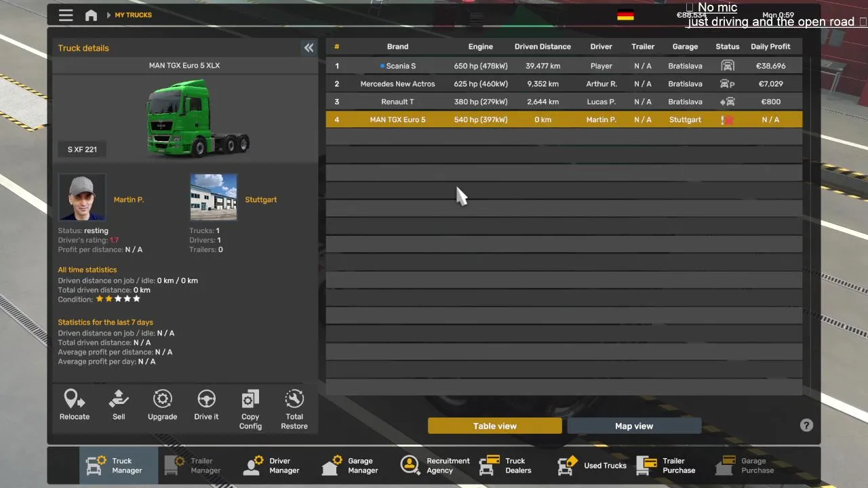Open the help question mark
Viewport: 868px width, 488px height.
(806, 425)
